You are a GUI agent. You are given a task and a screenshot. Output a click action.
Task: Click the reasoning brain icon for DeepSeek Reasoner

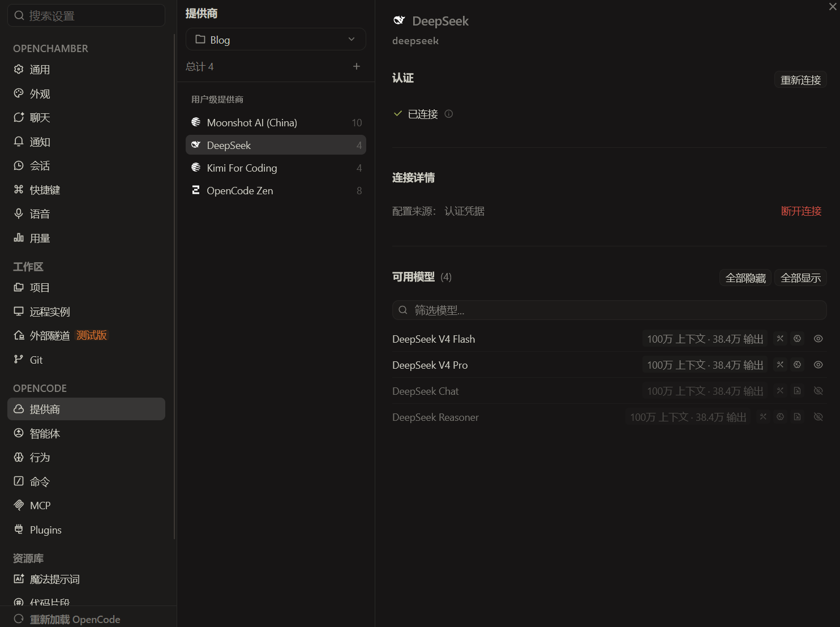coord(781,417)
